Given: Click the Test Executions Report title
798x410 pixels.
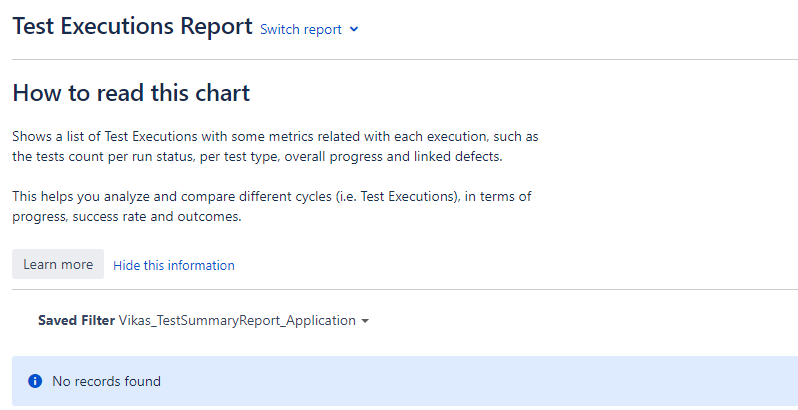Looking at the screenshot, I should coord(132,26).
